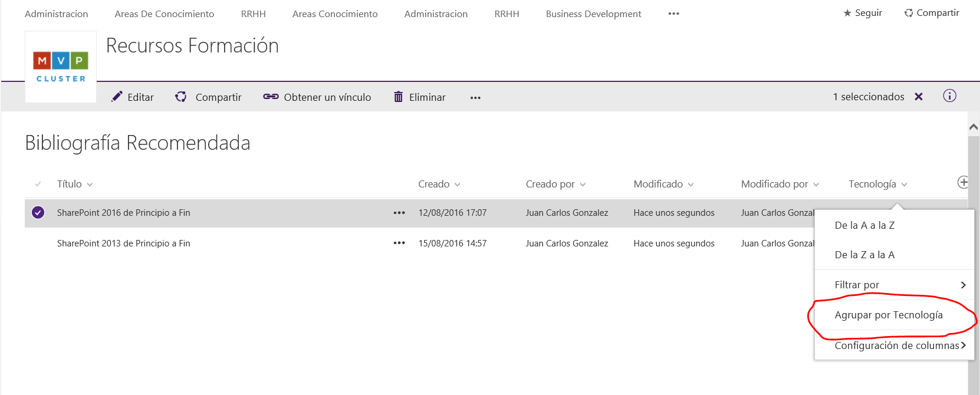980x395 pixels.
Task: Click the Compartir icon in command bar
Action: [x=181, y=97]
